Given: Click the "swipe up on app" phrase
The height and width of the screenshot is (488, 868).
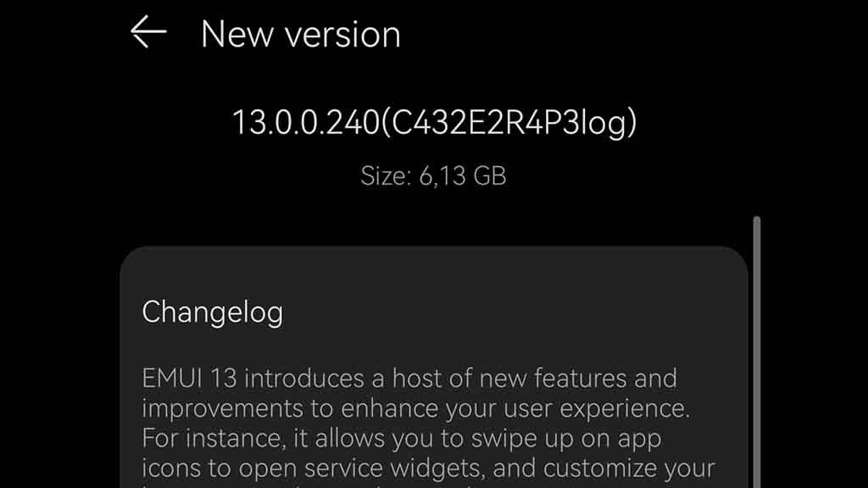Looking at the screenshot, I should [x=566, y=440].
